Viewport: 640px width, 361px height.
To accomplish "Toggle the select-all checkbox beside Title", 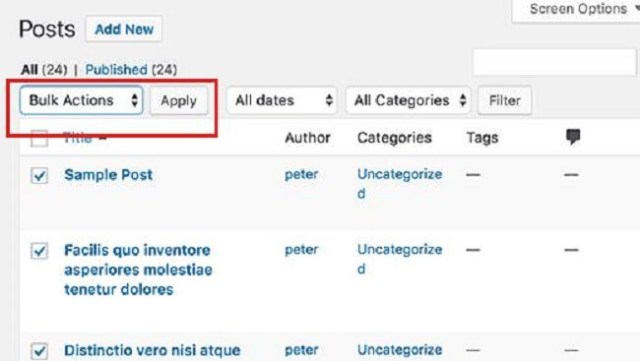I will coord(39,138).
